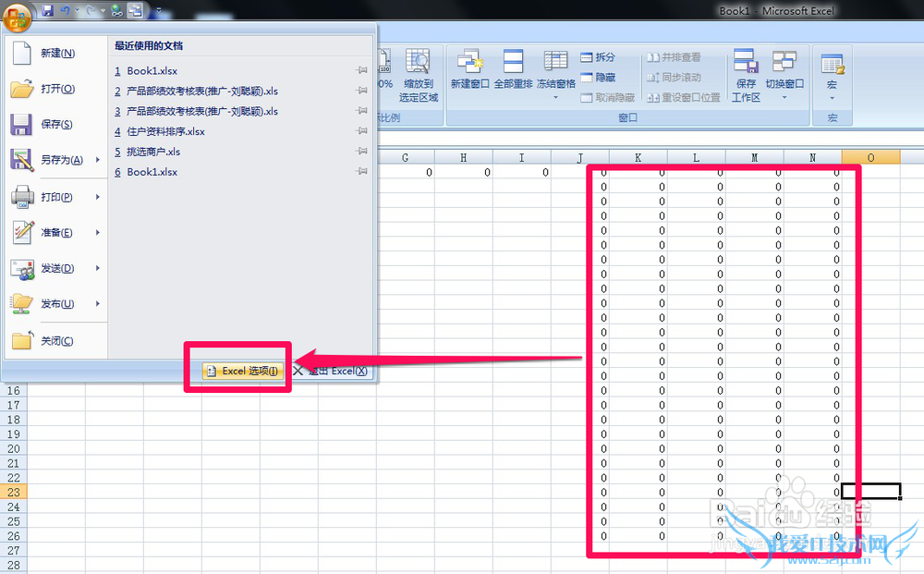The image size is (924, 574).
Task: Select row header 16
Action: [x=14, y=390]
